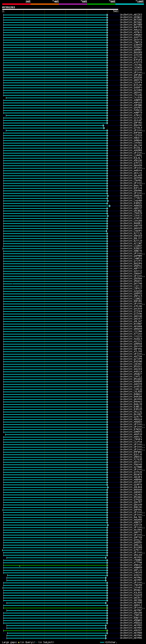Select hit label UniRef100_P41805

pyautogui.click(x=131, y=595)
